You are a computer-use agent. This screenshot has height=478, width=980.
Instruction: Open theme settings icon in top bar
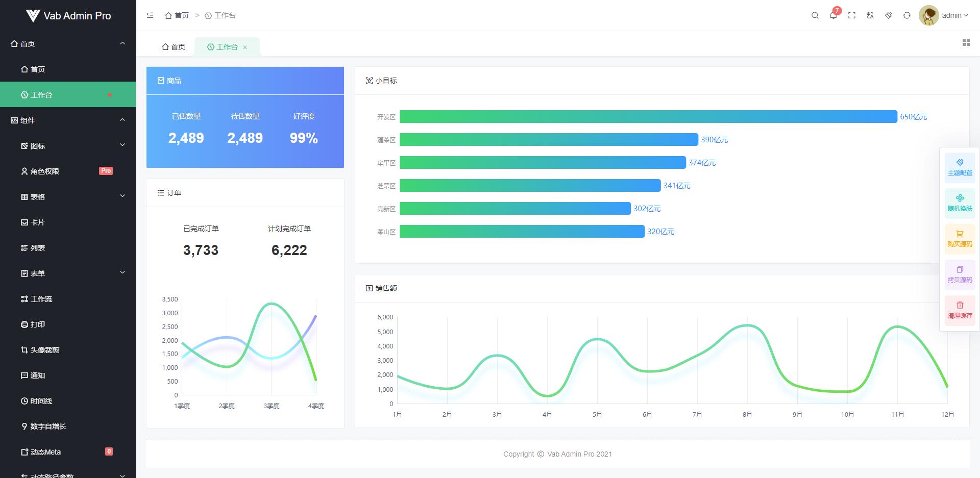(889, 15)
